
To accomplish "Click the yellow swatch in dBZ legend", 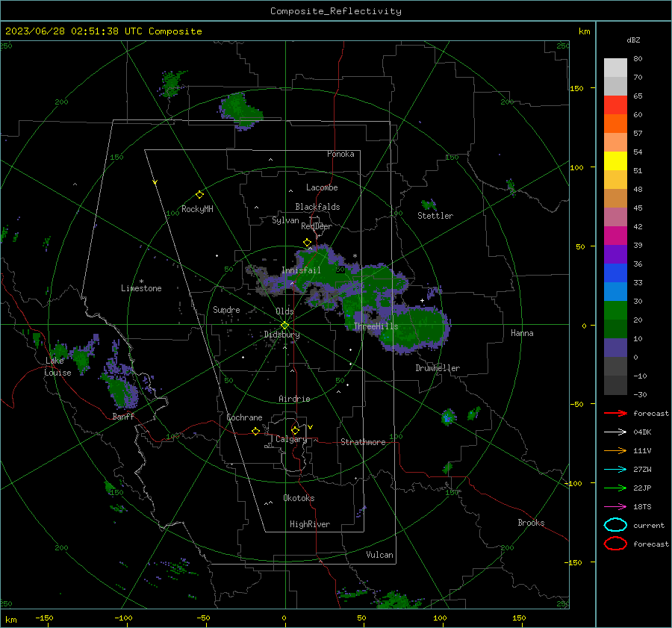I will [x=615, y=161].
